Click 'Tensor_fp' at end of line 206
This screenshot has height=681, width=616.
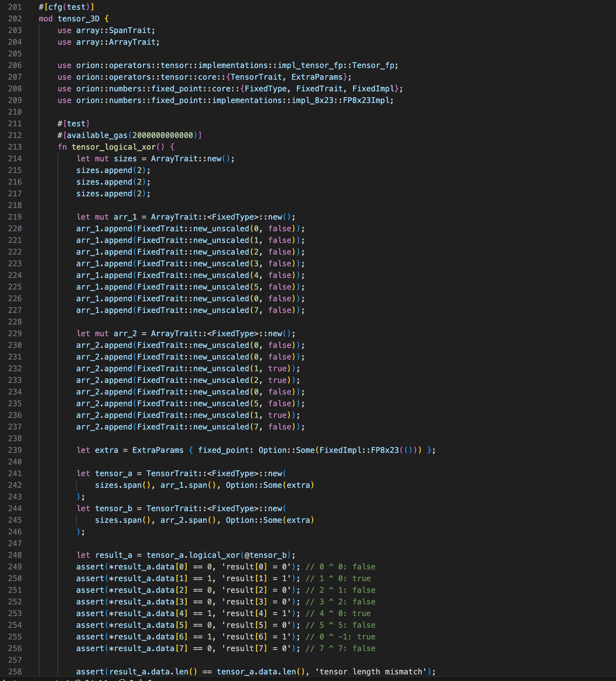pyautogui.click(x=373, y=65)
